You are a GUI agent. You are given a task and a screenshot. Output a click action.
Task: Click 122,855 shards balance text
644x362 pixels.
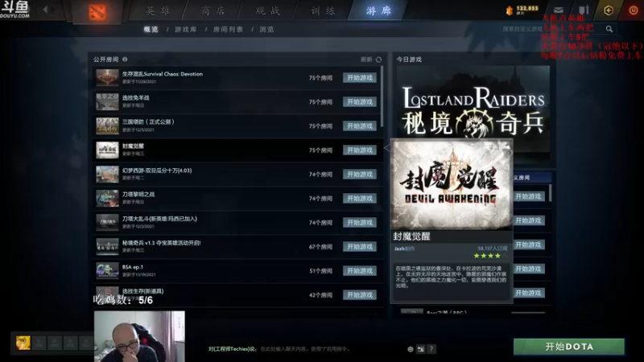527,8
